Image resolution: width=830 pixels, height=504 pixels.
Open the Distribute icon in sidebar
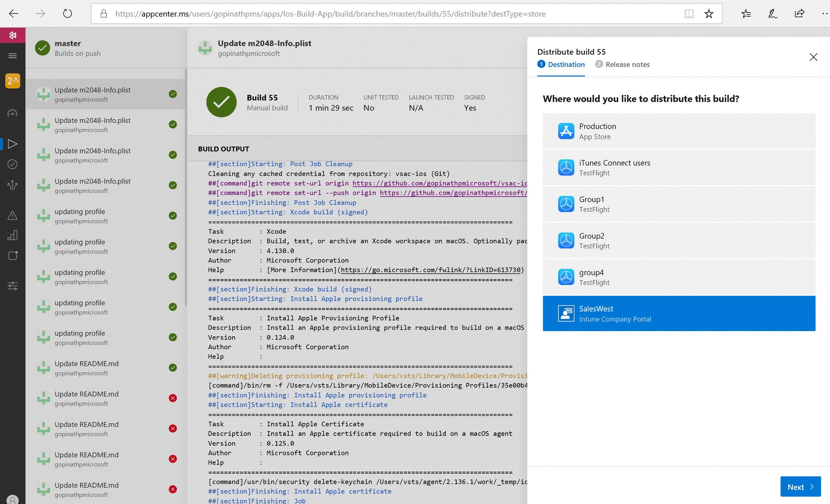(x=13, y=185)
